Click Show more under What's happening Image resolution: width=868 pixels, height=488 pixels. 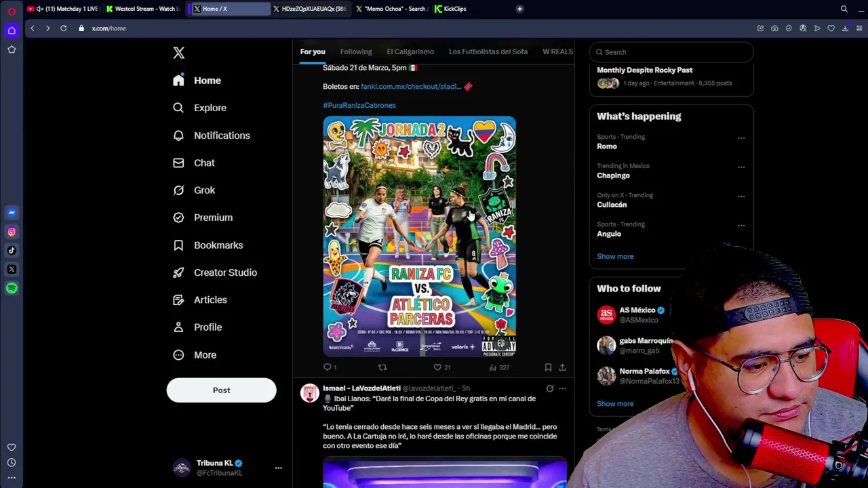tap(615, 257)
